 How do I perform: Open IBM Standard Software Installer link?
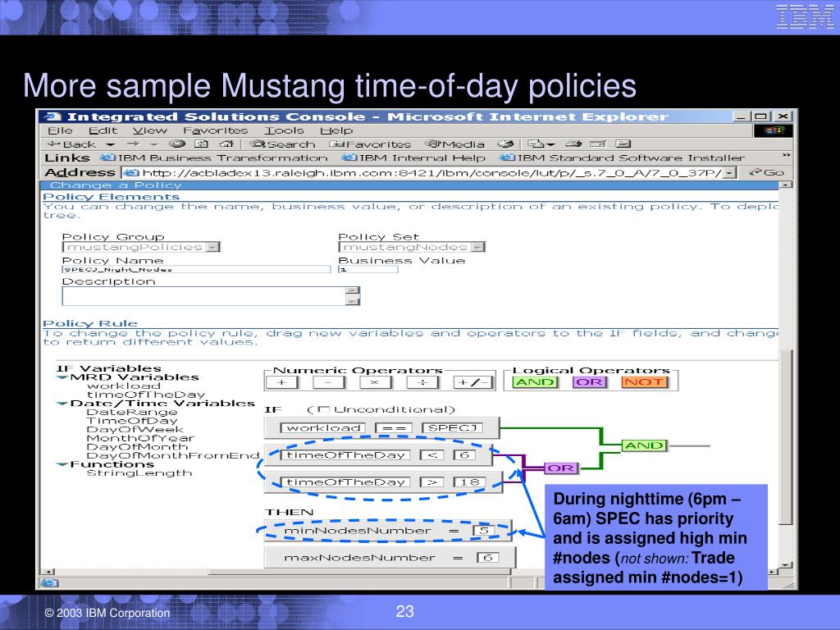tap(622, 158)
